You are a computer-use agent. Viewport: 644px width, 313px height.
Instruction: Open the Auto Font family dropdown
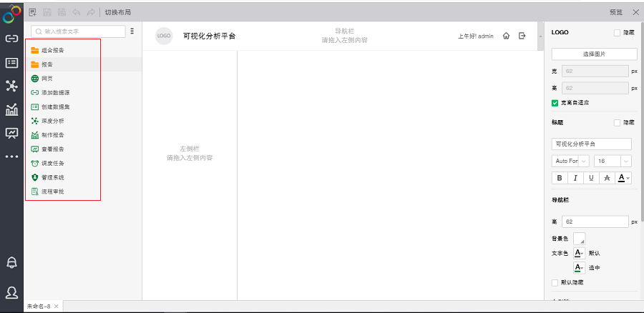(570, 162)
